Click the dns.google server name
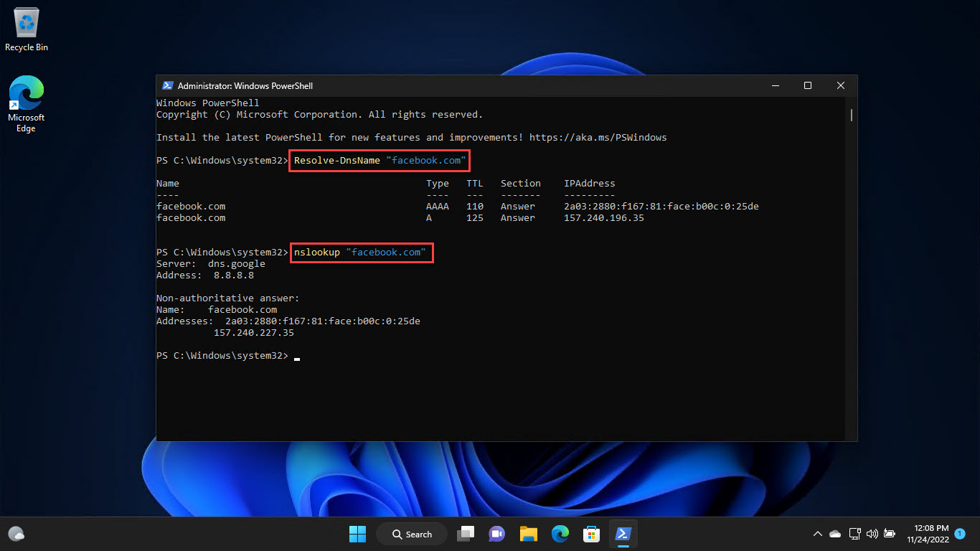Screen dimensions: 980x551 point(237,264)
